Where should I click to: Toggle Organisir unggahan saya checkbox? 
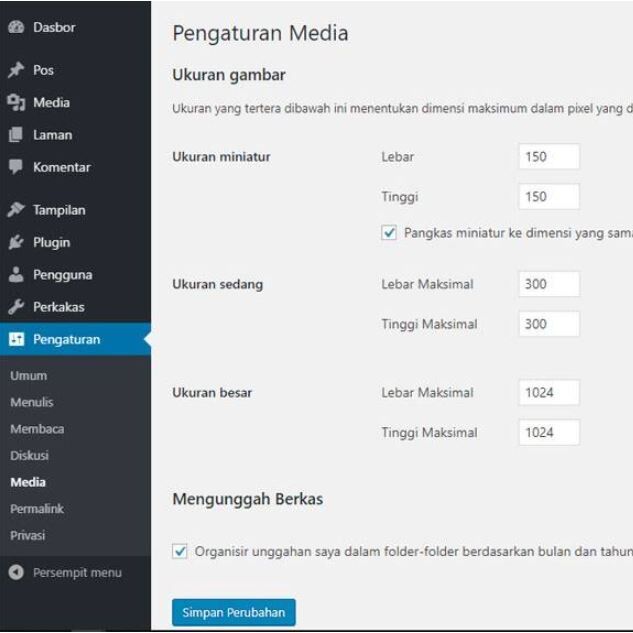tap(180, 551)
